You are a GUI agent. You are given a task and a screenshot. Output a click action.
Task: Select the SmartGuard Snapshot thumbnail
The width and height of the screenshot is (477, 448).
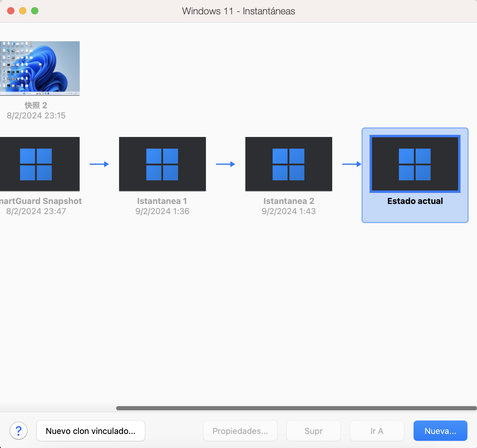pos(40,164)
